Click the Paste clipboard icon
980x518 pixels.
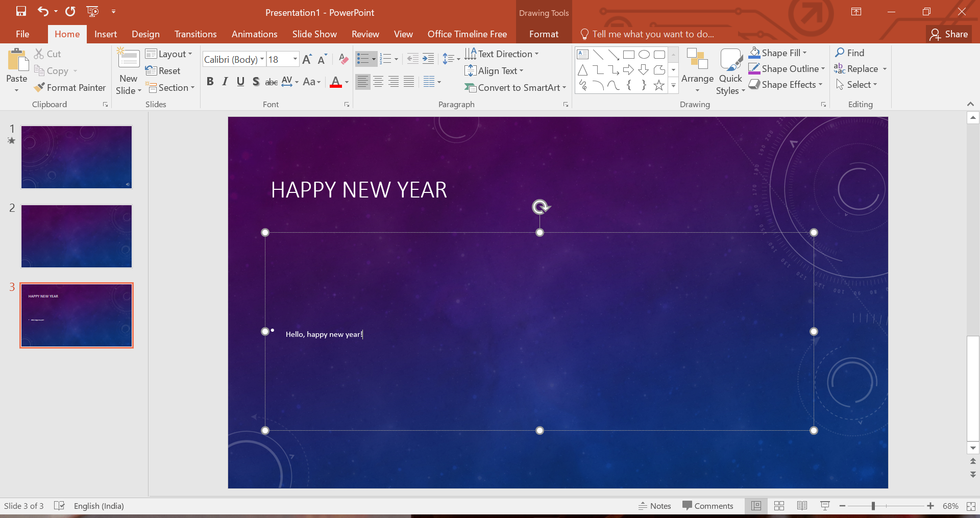18,60
